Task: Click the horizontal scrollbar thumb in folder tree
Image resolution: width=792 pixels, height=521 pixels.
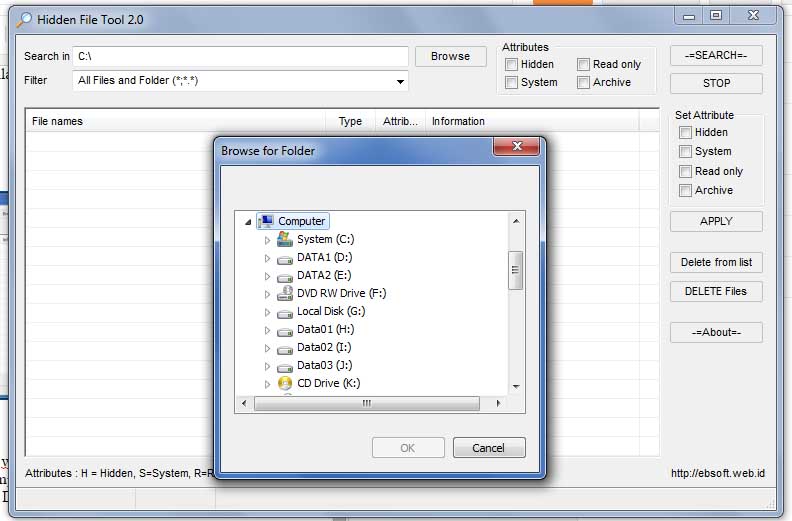Action: click(367, 403)
